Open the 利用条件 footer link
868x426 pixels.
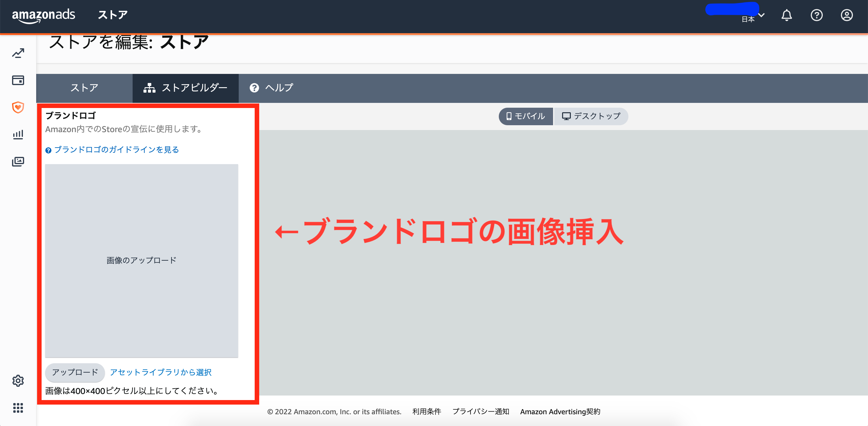point(426,412)
